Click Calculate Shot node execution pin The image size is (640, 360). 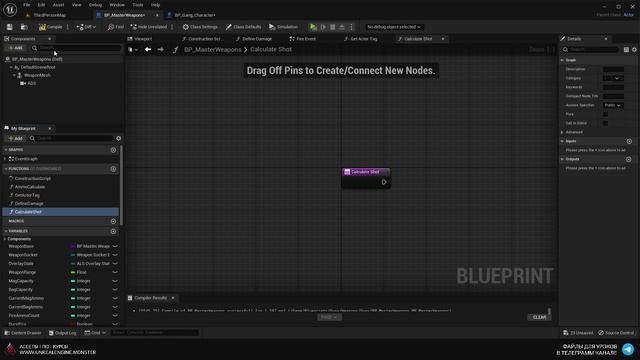click(x=384, y=182)
